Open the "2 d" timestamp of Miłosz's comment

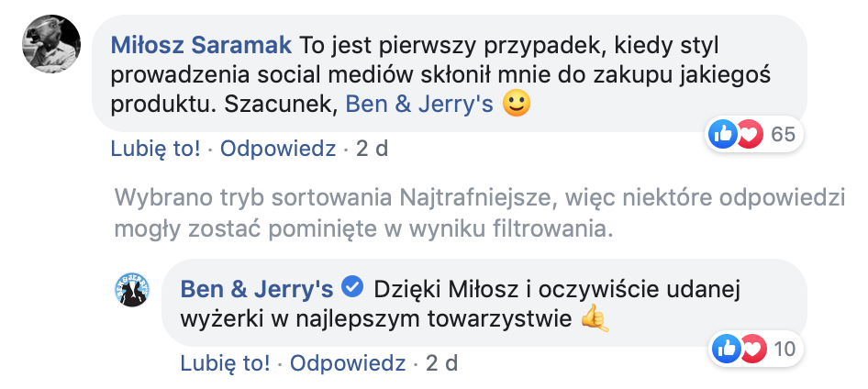(x=372, y=149)
